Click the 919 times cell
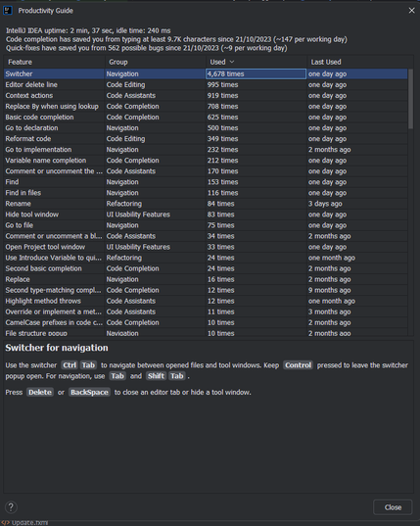420x526 pixels. click(x=256, y=96)
